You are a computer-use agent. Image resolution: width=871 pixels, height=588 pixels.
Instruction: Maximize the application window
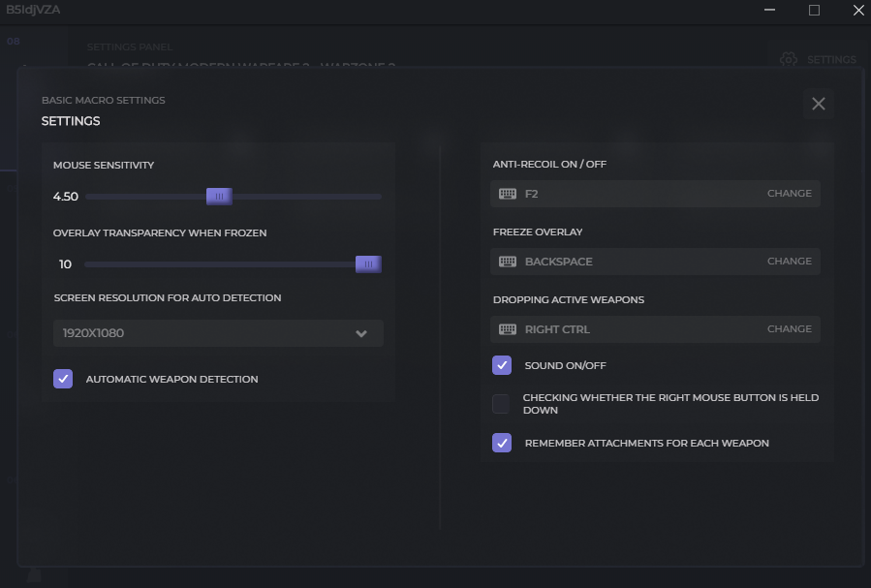click(814, 11)
